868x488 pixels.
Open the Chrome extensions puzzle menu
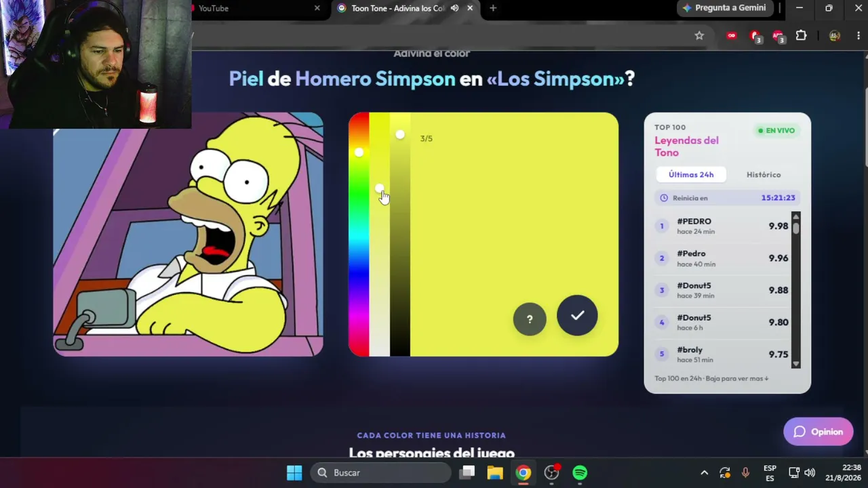801,35
